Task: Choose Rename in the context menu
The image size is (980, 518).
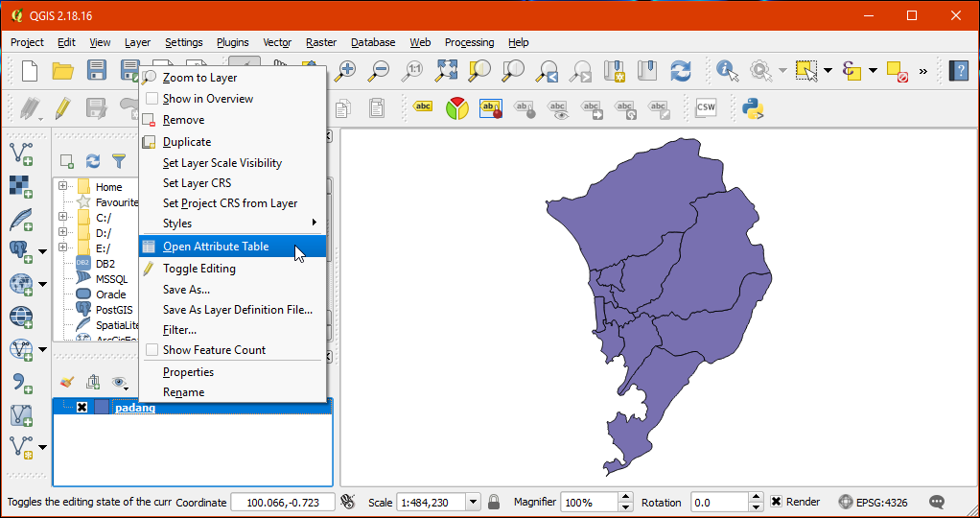Action: (232, 392)
